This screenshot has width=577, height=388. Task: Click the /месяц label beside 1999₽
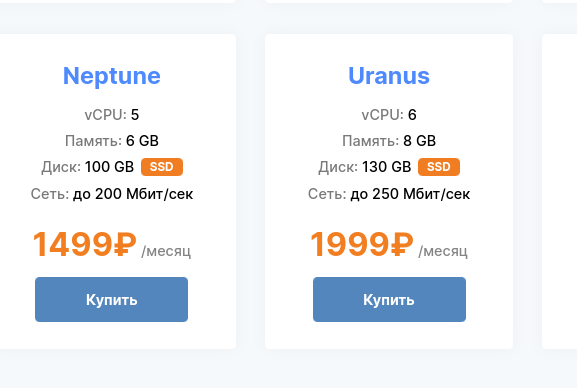click(443, 251)
